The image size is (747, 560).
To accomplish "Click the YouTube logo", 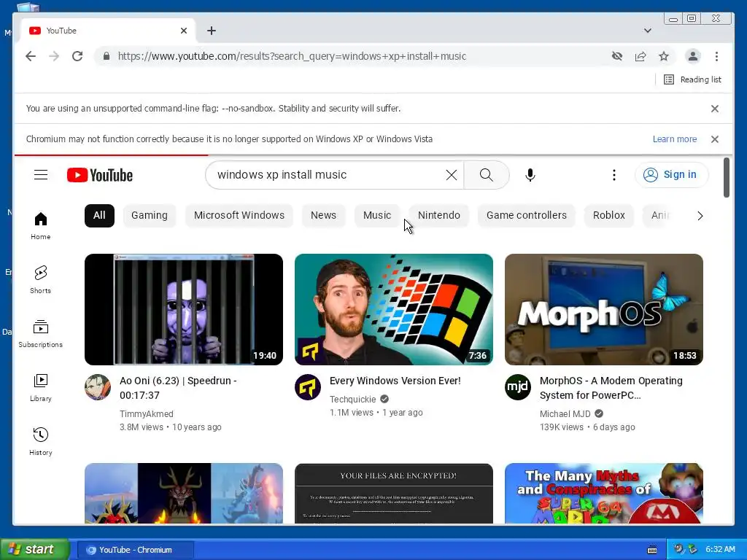I will (99, 175).
